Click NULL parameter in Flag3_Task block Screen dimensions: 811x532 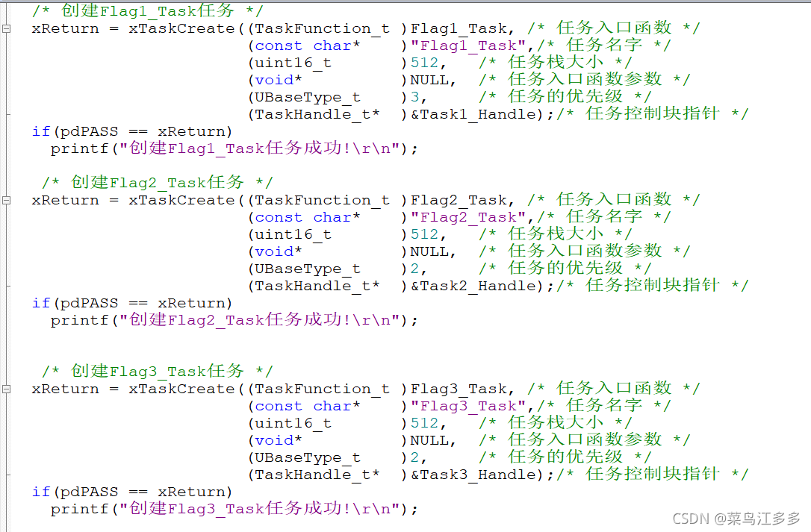429,440
